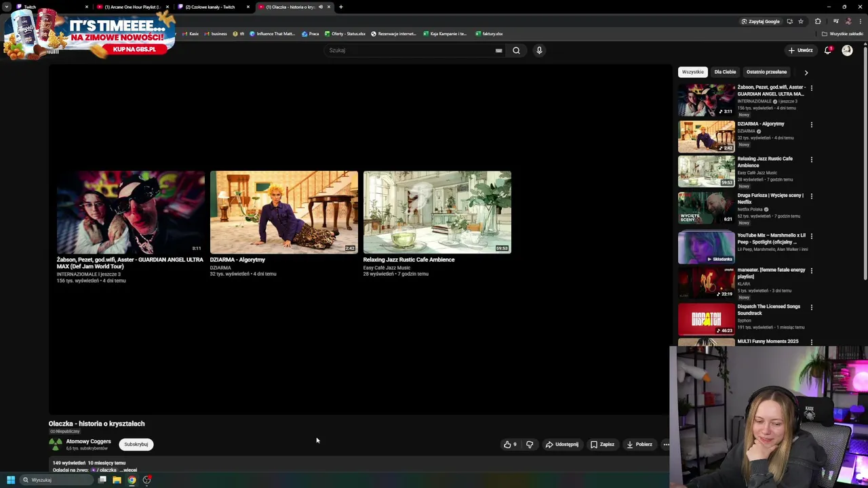The height and width of the screenshot is (488, 868).
Task: Play end-screen DZIARMA Algorytmy thumbnail
Action: [283, 212]
